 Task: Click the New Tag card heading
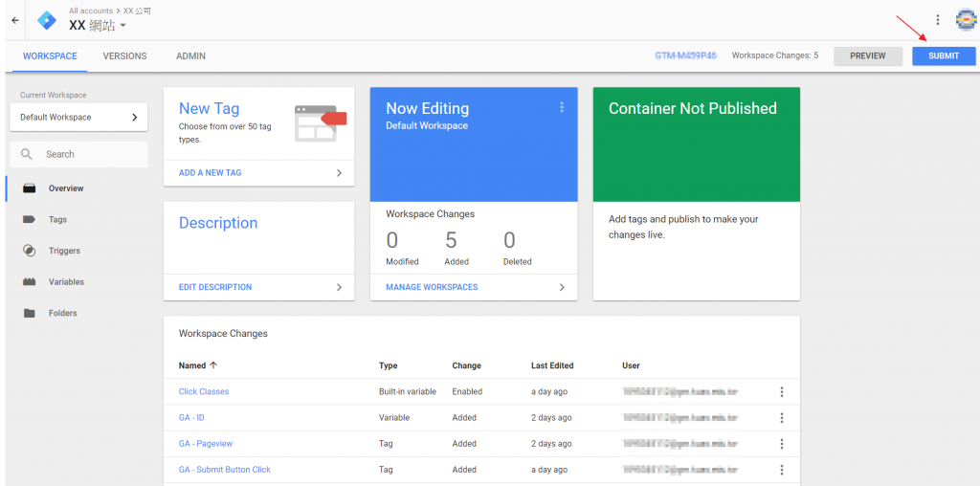(x=209, y=108)
